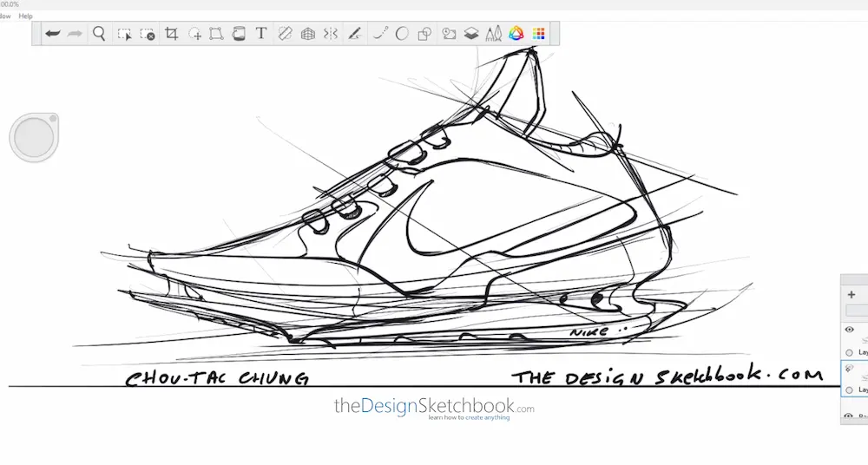Viewport: 868px width, 465px height.
Task: Toggle the Layer Editor icon
Action: tap(471, 35)
